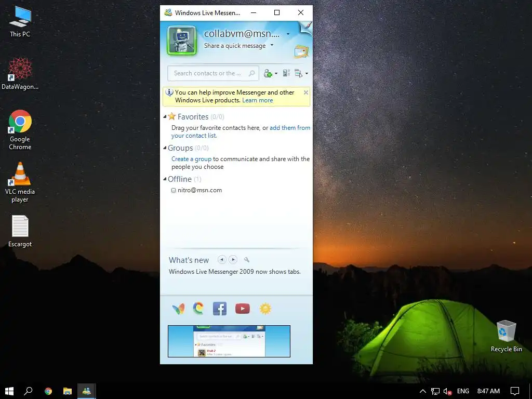Viewport: 532px width, 399px height.
Task: Dismiss the improve Messenger banner
Action: [x=305, y=92]
